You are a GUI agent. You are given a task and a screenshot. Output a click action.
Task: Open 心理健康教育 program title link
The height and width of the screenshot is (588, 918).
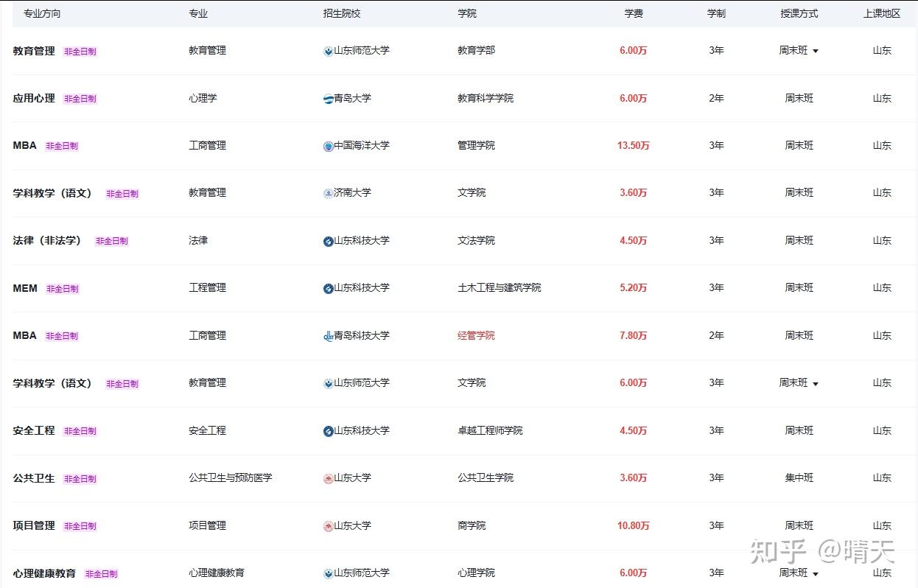pyautogui.click(x=44, y=573)
